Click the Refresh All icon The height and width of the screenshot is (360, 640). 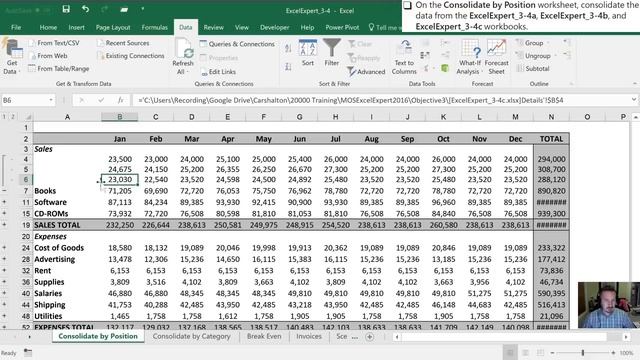click(x=183, y=48)
